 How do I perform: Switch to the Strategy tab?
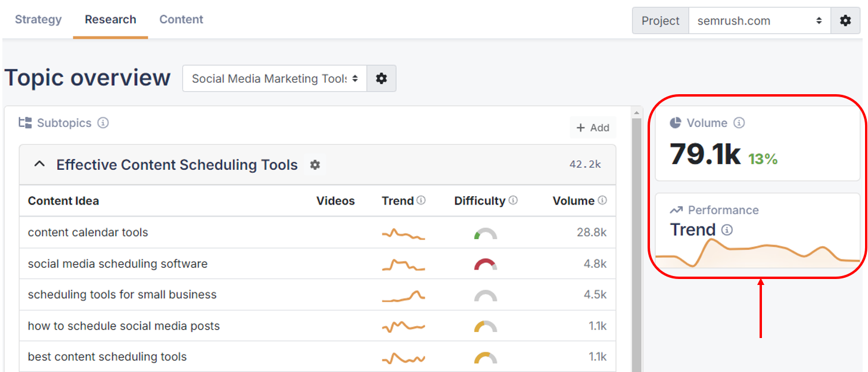[38, 19]
